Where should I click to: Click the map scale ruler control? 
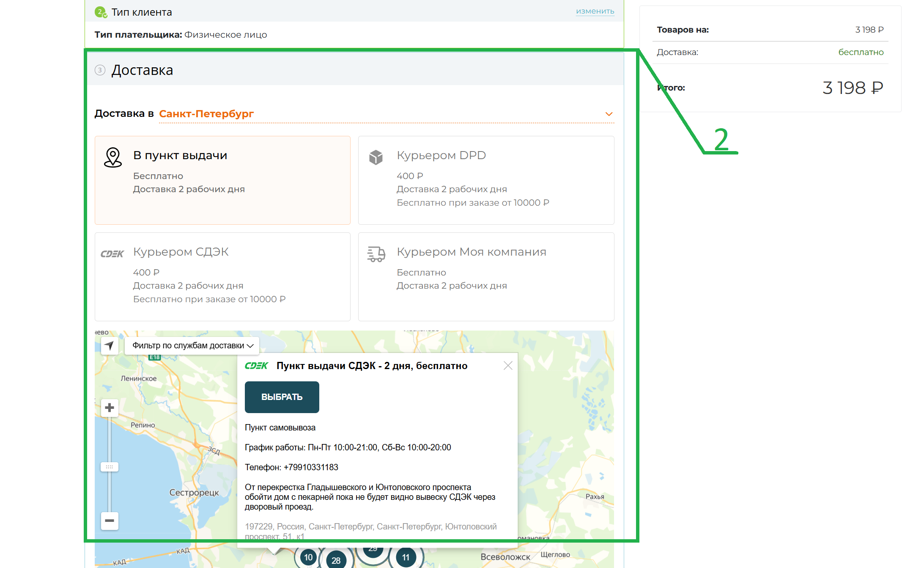pyautogui.click(x=109, y=466)
